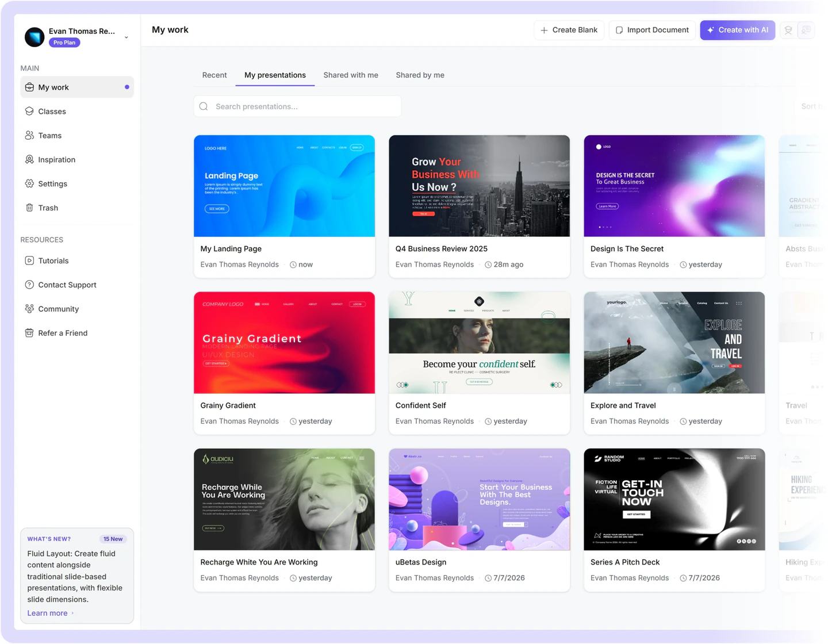Open Classes via its sidebar icon
828x644 pixels.
[x=29, y=112]
